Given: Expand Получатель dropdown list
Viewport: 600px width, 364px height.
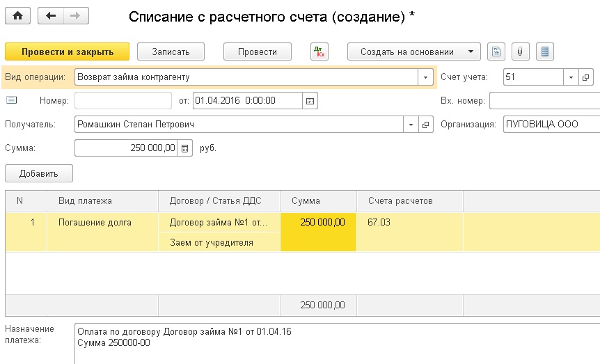Looking at the screenshot, I should pyautogui.click(x=409, y=125).
